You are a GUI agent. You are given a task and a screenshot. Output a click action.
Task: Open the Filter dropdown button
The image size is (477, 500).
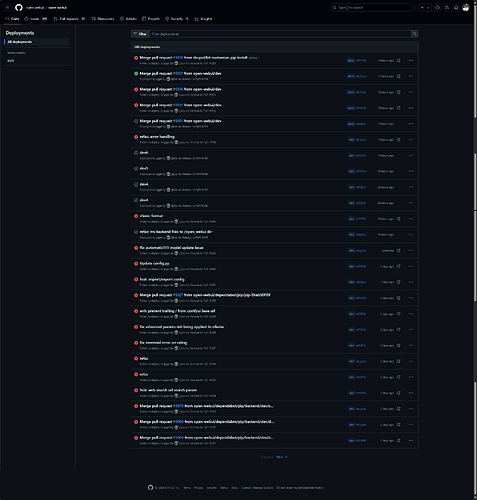click(140, 34)
